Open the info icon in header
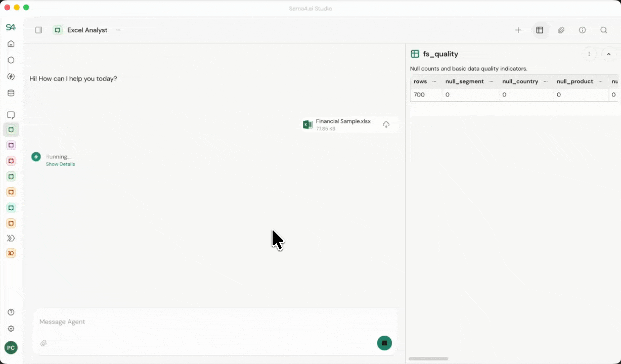This screenshot has width=621, height=364. 583,30
